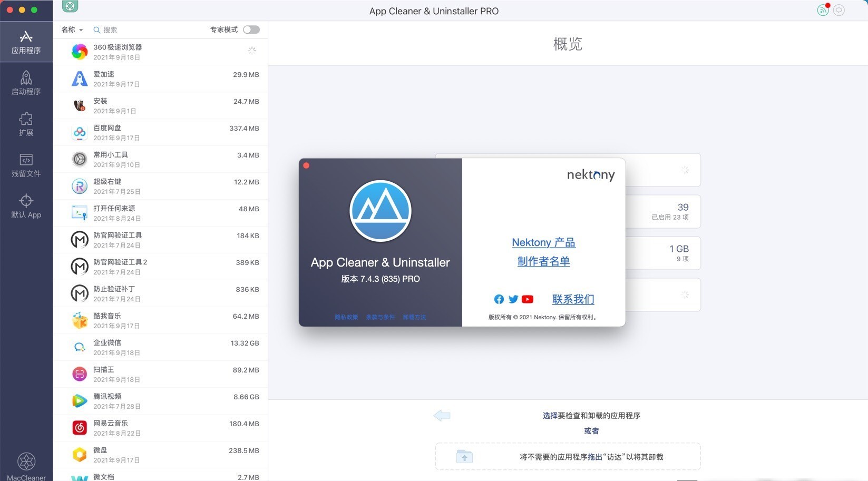
Task: Select the 安装 app icon
Action: point(80,105)
